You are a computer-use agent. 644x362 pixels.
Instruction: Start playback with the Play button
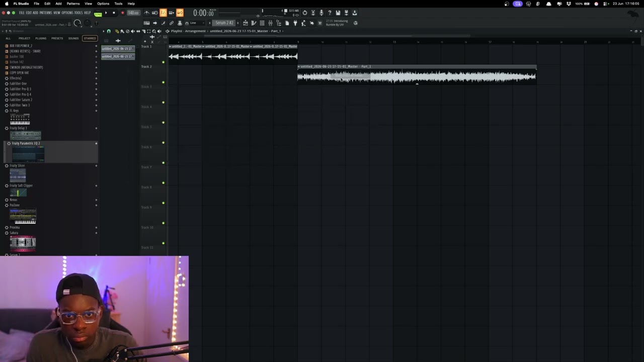coord(106,13)
